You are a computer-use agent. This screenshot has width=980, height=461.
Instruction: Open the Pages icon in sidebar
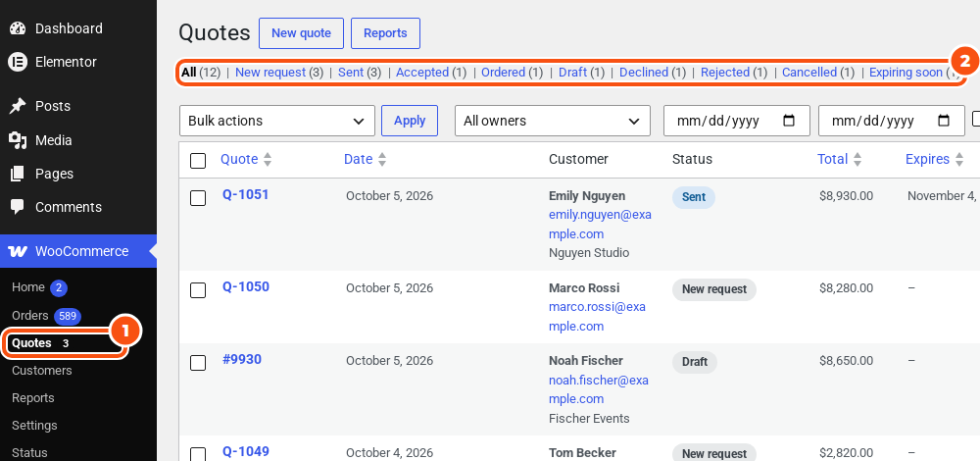pos(18,174)
